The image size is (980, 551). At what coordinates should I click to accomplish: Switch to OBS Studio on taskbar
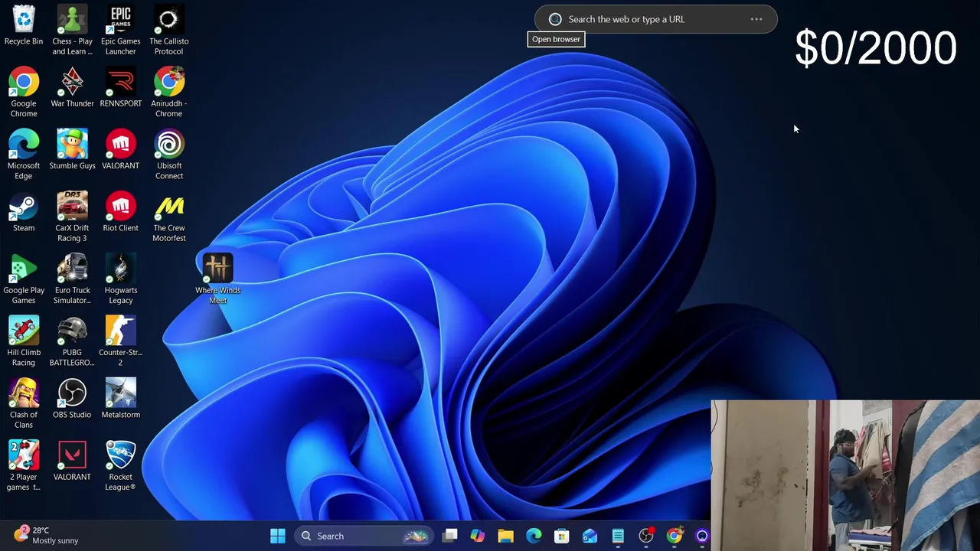646,536
